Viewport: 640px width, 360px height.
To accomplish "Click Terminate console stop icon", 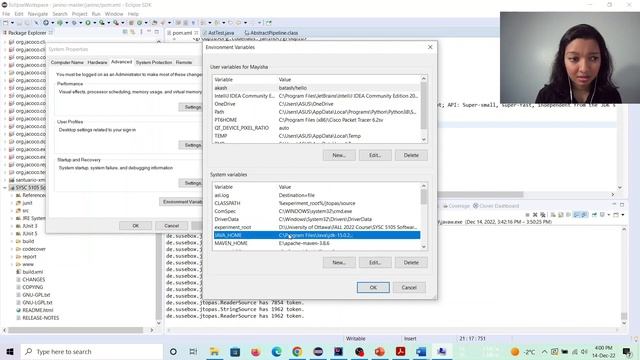I will click(x=527, y=215).
